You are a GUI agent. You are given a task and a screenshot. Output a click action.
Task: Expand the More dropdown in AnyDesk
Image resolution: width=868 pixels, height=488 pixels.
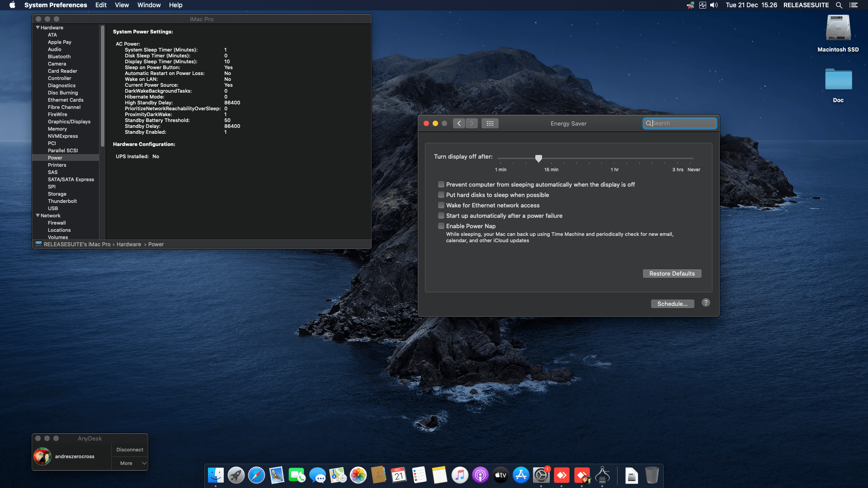(x=130, y=463)
